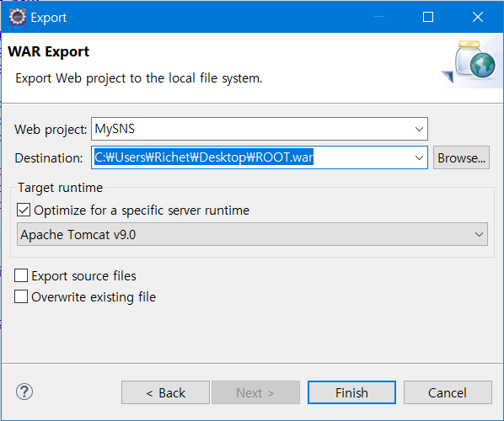Close the Export dialog window
The image size is (504, 421).
pyautogui.click(x=478, y=17)
